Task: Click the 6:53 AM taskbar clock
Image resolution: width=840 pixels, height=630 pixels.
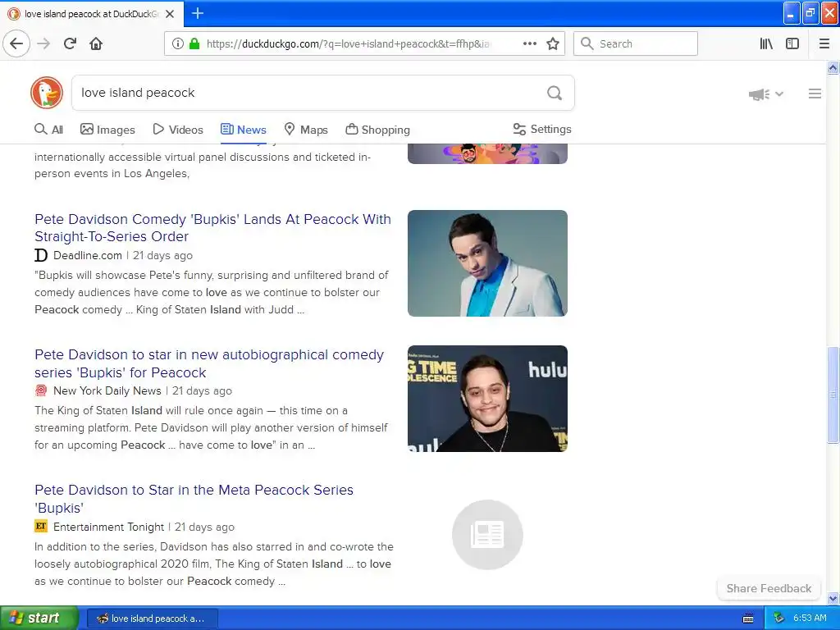Action: click(x=810, y=619)
